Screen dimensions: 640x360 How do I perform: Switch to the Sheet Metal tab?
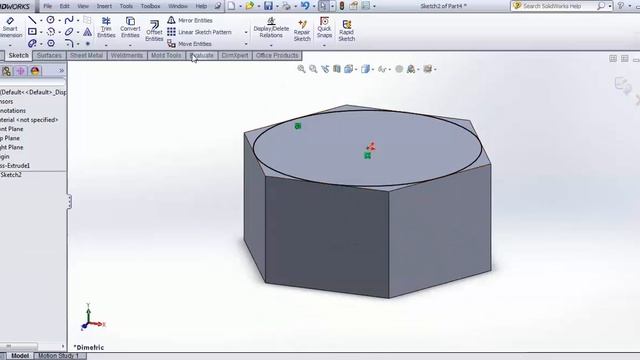coord(86,56)
